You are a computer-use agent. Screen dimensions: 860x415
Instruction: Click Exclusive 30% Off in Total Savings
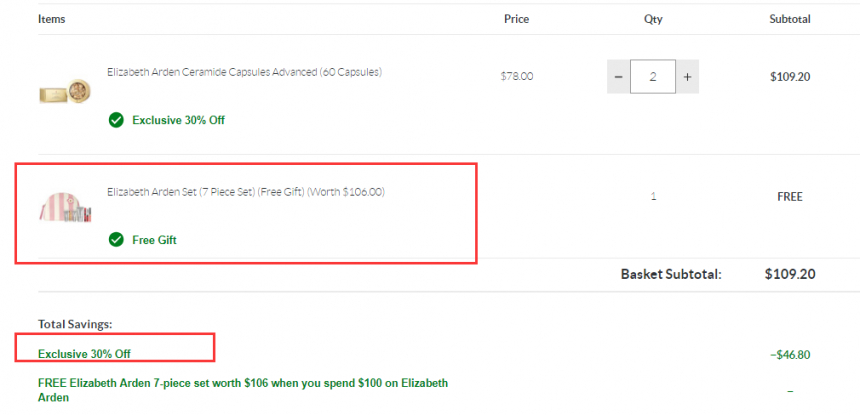click(x=84, y=354)
